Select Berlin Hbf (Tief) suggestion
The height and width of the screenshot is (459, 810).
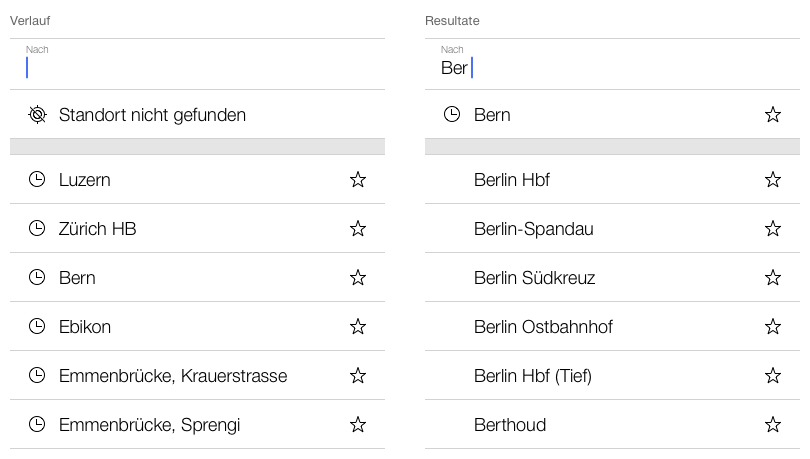(533, 376)
